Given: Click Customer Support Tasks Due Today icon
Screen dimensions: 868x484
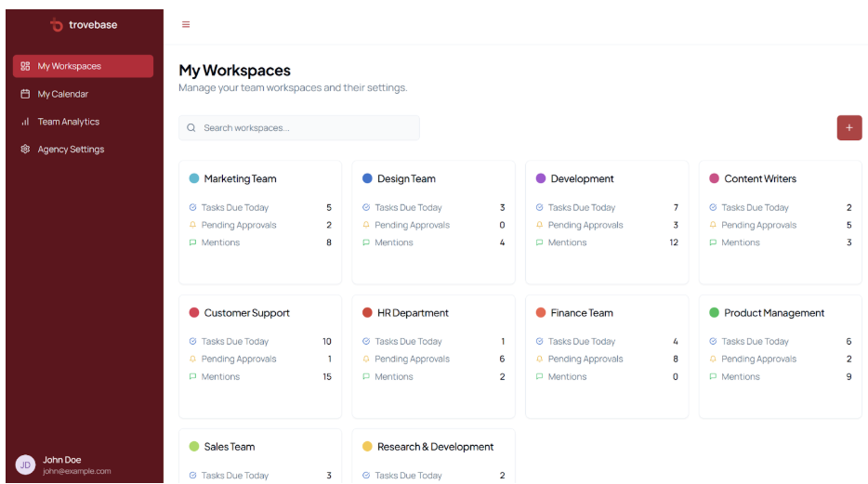Looking at the screenshot, I should (x=192, y=341).
